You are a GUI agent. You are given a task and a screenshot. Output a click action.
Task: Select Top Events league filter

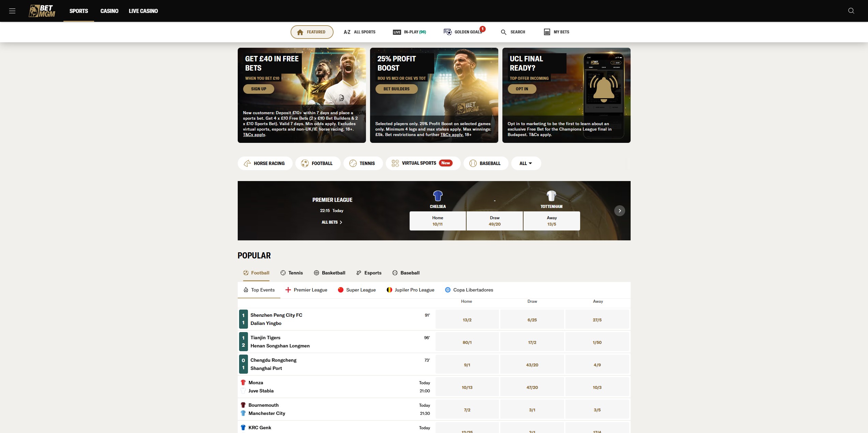[259, 290]
